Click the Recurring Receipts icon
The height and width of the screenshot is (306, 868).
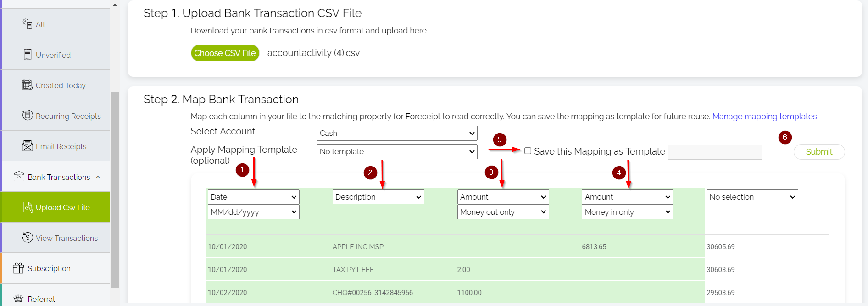point(28,115)
